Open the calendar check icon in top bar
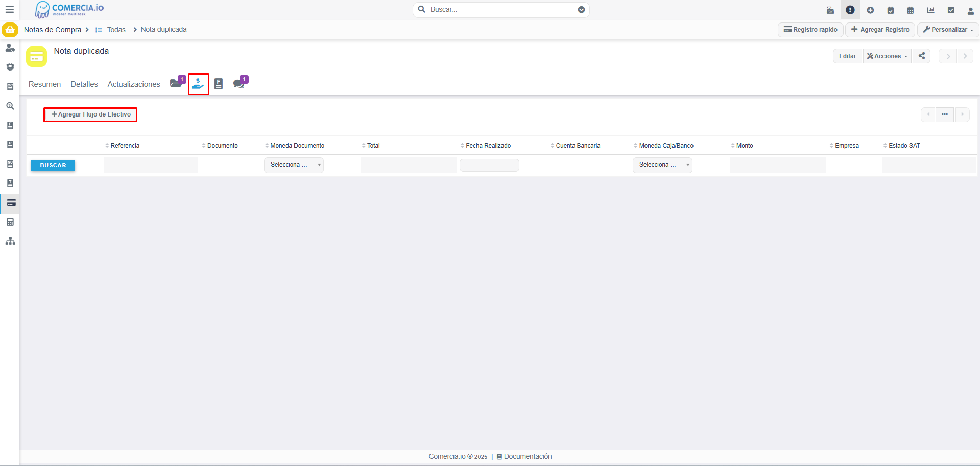980x466 pixels. 891,10
